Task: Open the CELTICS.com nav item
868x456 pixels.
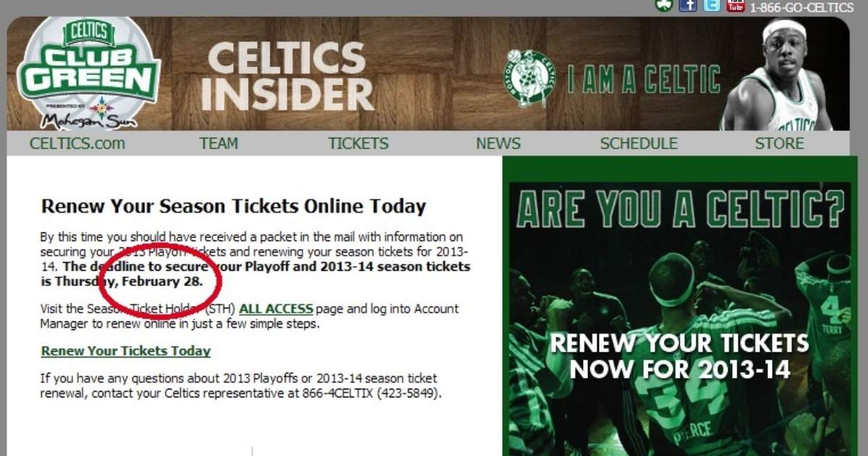Action: [x=77, y=143]
